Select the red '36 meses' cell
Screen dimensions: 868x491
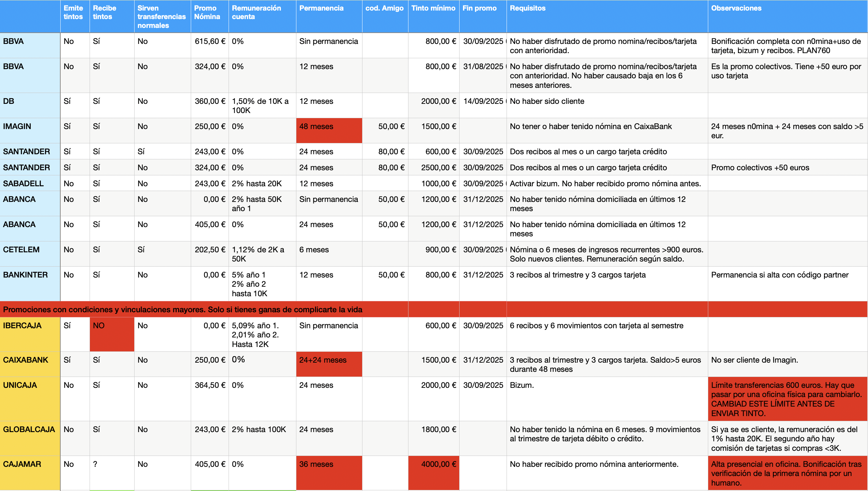click(329, 473)
